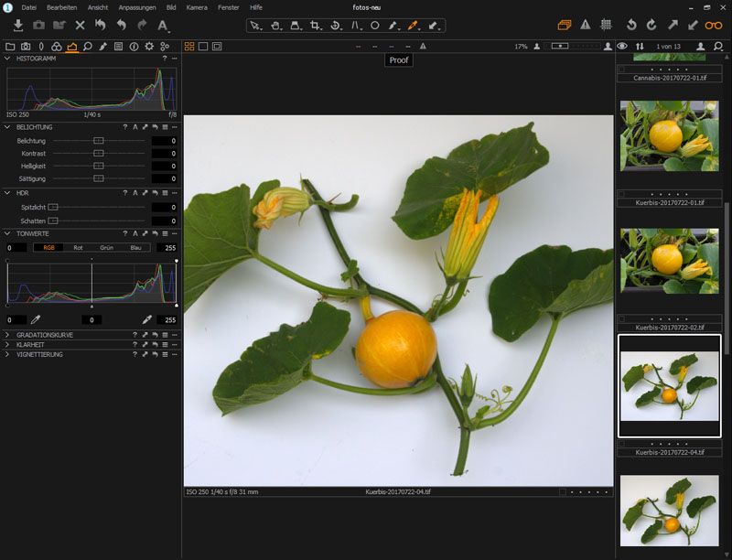Pick the shadow eyedropper in Tonwerte
Image resolution: width=732 pixels, height=560 pixels.
[37, 319]
